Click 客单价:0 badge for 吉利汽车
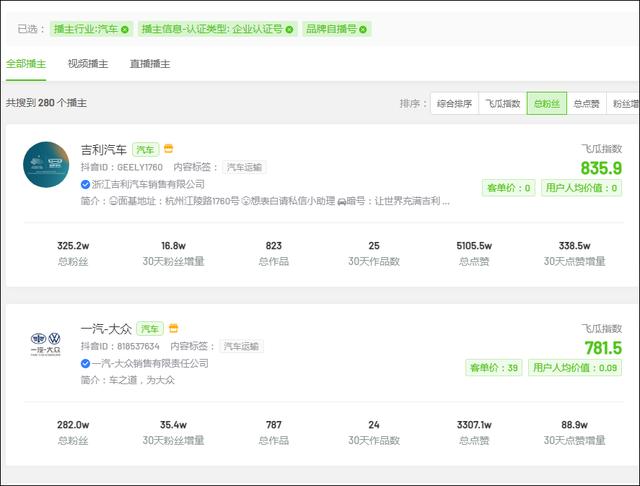Viewport: 640px width, 486px height. pos(509,188)
